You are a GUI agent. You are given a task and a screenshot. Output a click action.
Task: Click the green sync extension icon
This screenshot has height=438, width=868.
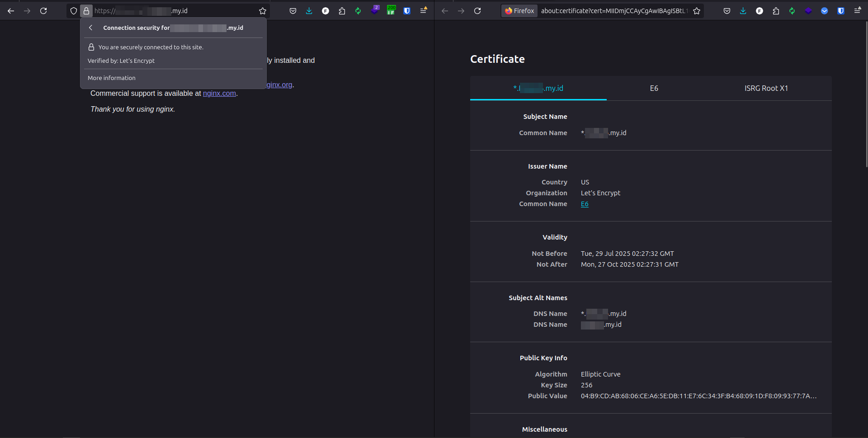coord(359,10)
